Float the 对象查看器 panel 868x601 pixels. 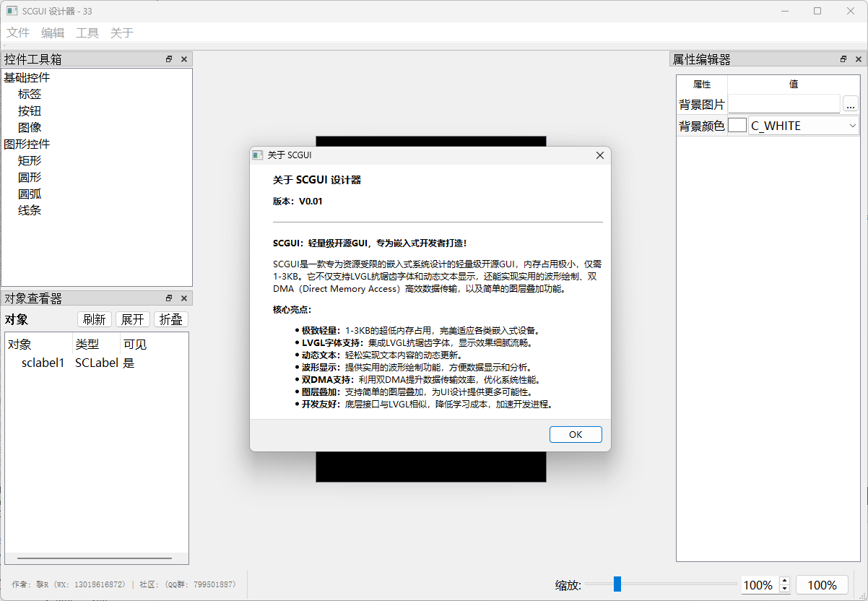tap(169, 298)
